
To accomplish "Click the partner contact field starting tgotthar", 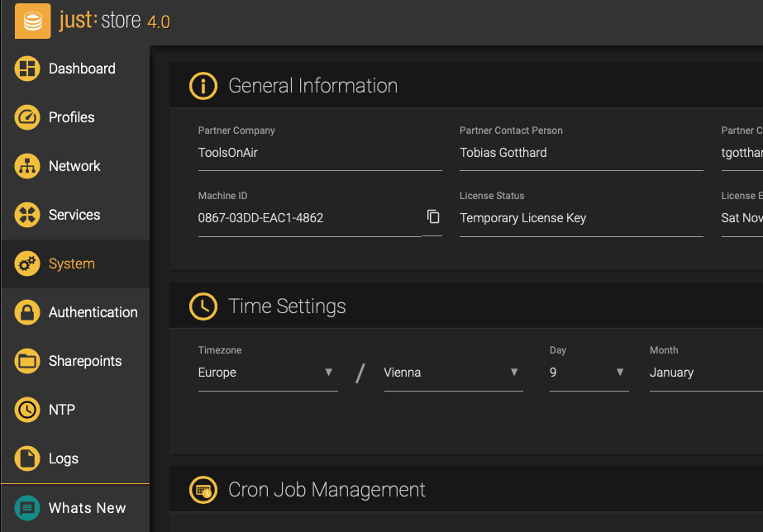I will pyautogui.click(x=742, y=153).
